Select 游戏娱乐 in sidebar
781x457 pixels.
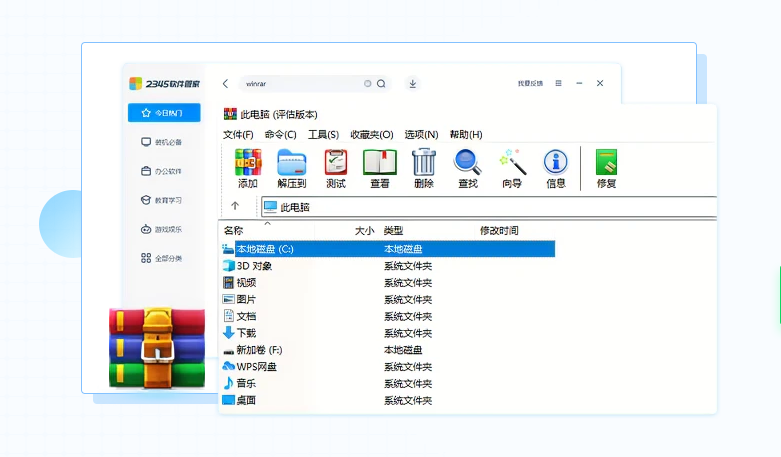coord(162,229)
